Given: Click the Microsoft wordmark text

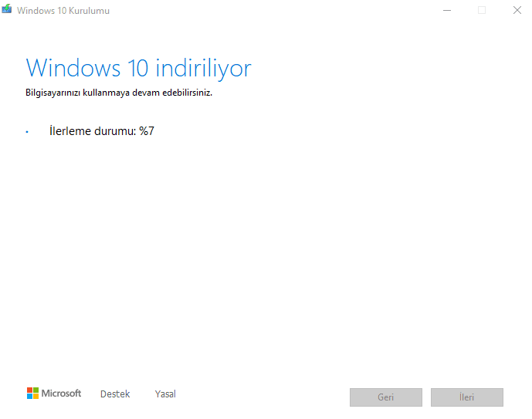Looking at the screenshot, I should coord(61,394).
